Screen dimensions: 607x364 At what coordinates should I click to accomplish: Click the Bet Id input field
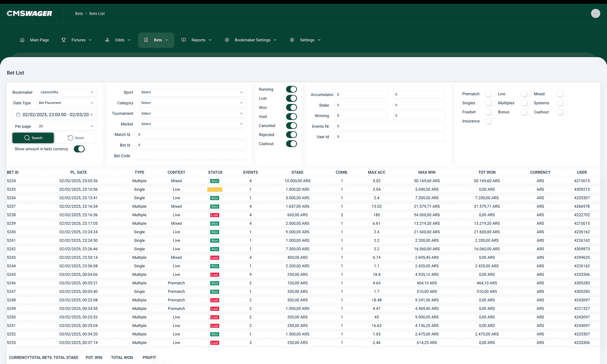pyautogui.click(x=191, y=145)
